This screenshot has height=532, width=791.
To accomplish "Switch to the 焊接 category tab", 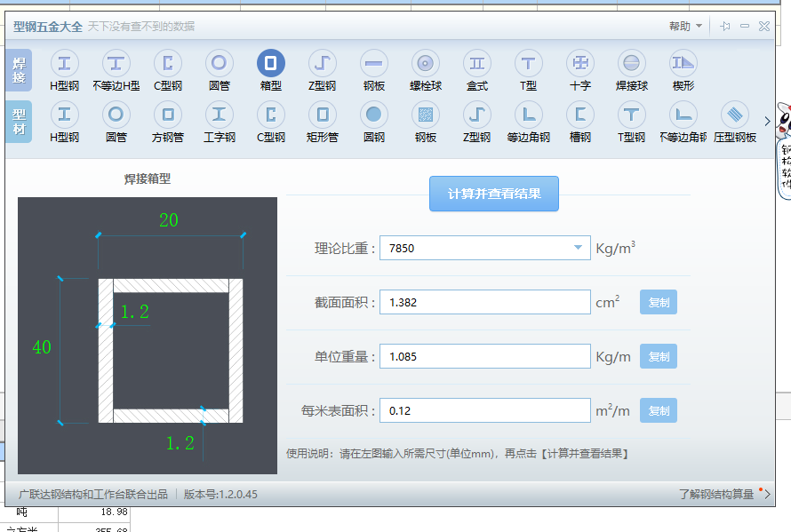I will (20, 70).
